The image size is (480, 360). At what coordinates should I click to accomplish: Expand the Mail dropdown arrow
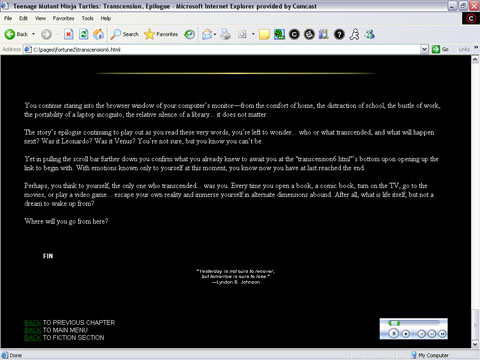click(x=215, y=34)
